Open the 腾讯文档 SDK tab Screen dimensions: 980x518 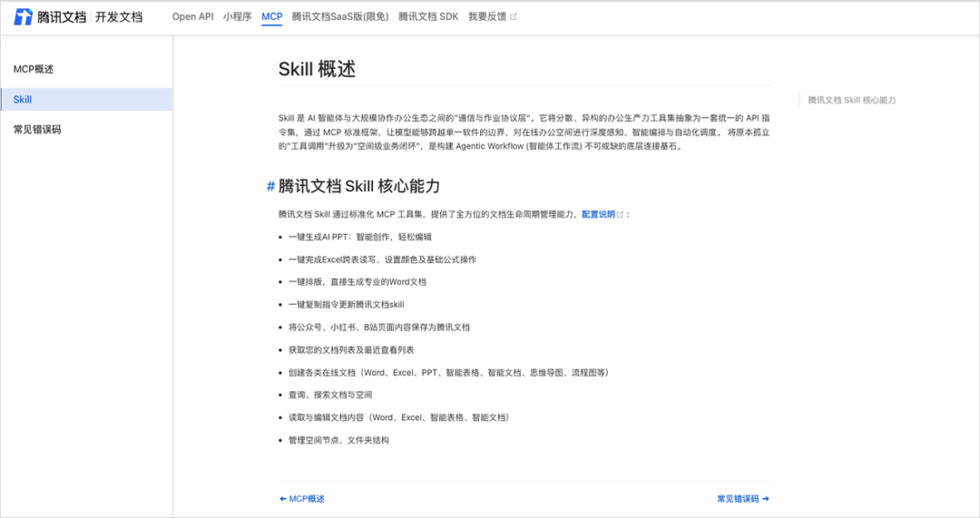click(428, 17)
